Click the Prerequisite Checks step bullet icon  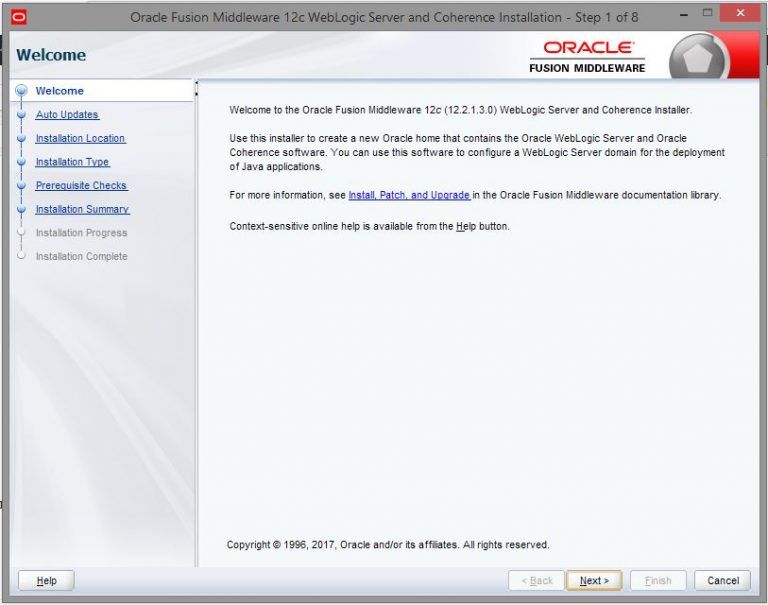click(20, 186)
